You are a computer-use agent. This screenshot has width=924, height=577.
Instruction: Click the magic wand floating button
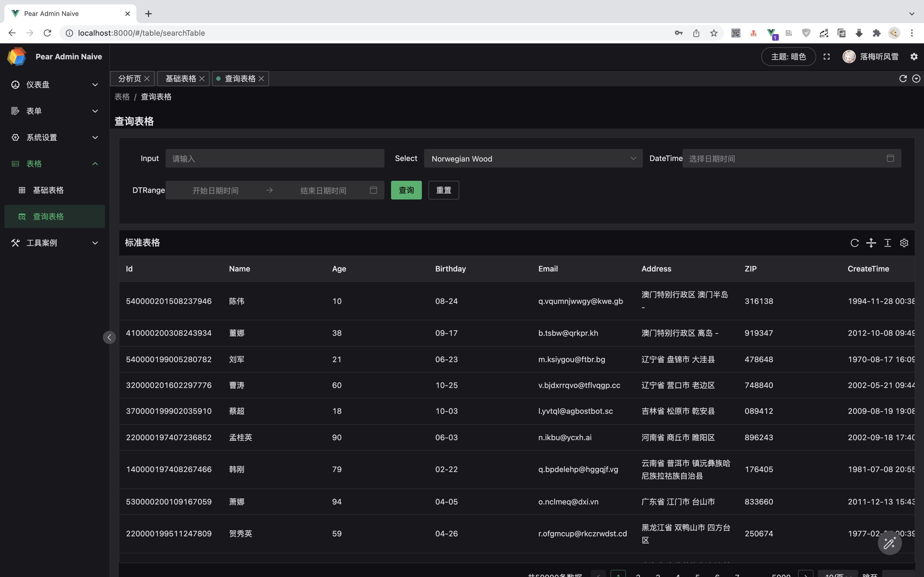click(889, 543)
